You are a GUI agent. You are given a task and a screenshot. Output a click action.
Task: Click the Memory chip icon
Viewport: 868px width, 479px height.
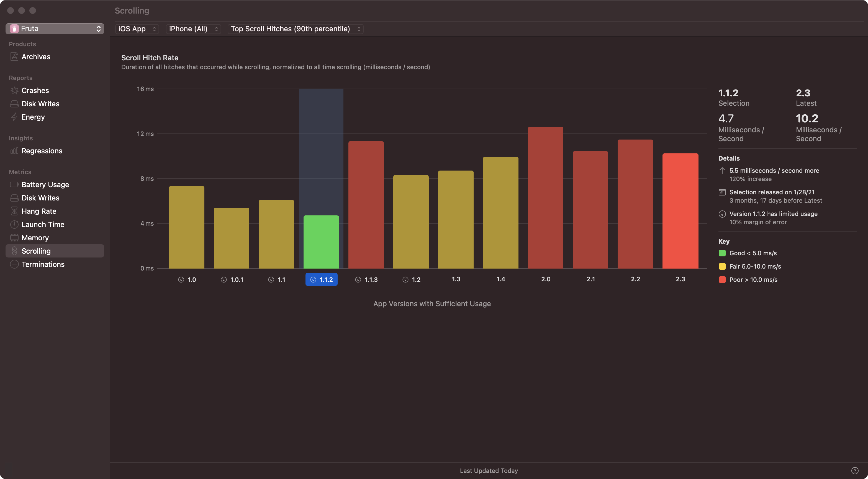pyautogui.click(x=14, y=238)
